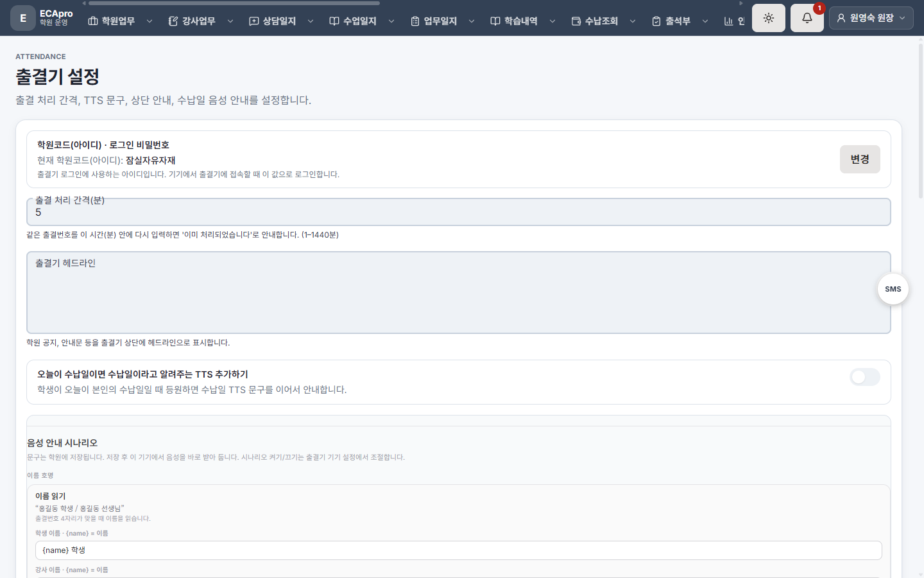Screen dimensions: 924x578
Task: Click the navigation bar's horizontal scrollbar
Action: click(x=234, y=3)
